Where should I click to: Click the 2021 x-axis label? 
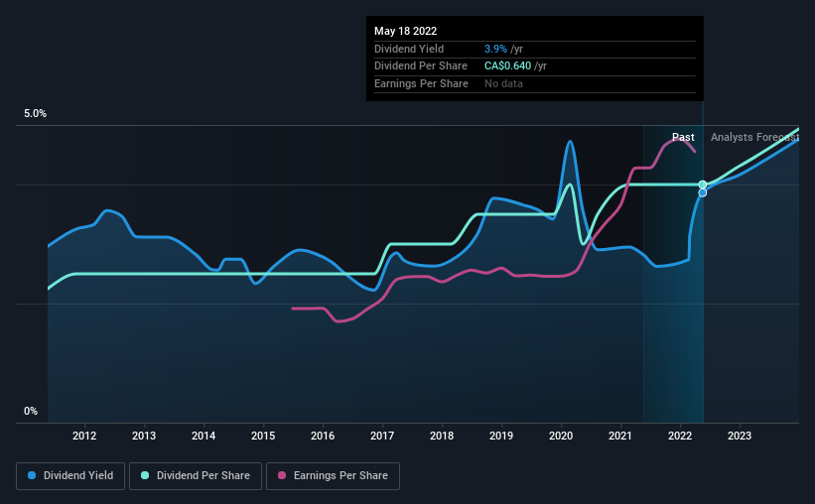[620, 436]
